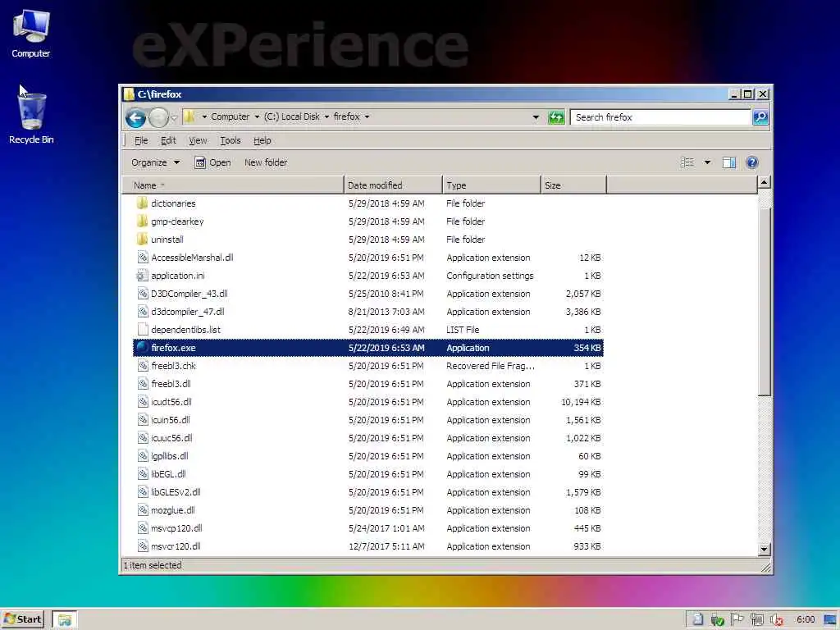
Task: Select the file d3dcompiler_47.dll
Action: (x=188, y=312)
